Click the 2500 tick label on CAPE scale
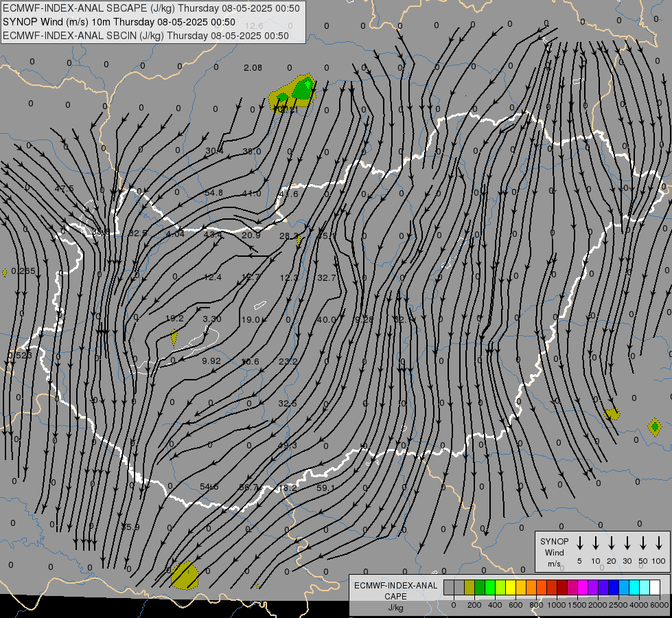The height and width of the screenshot is (618, 672). click(618, 605)
